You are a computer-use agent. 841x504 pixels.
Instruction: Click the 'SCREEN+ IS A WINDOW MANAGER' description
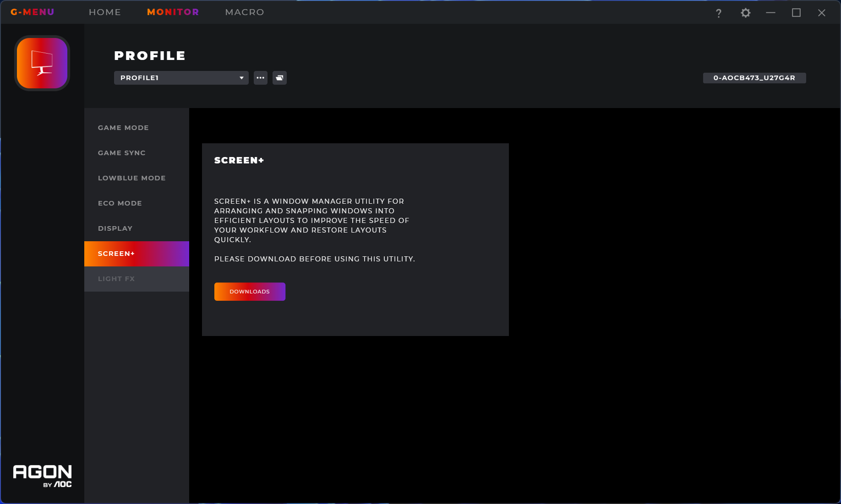click(x=311, y=220)
